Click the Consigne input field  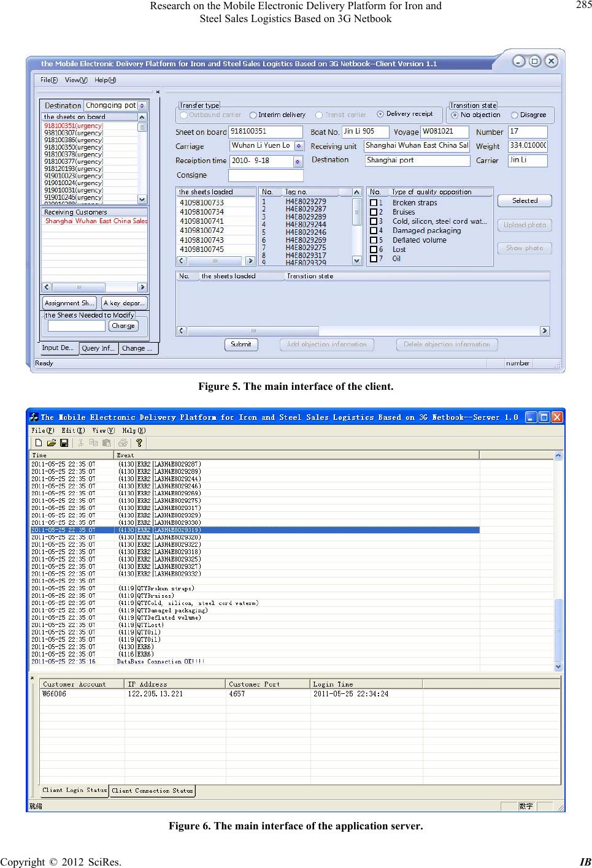[x=266, y=176]
